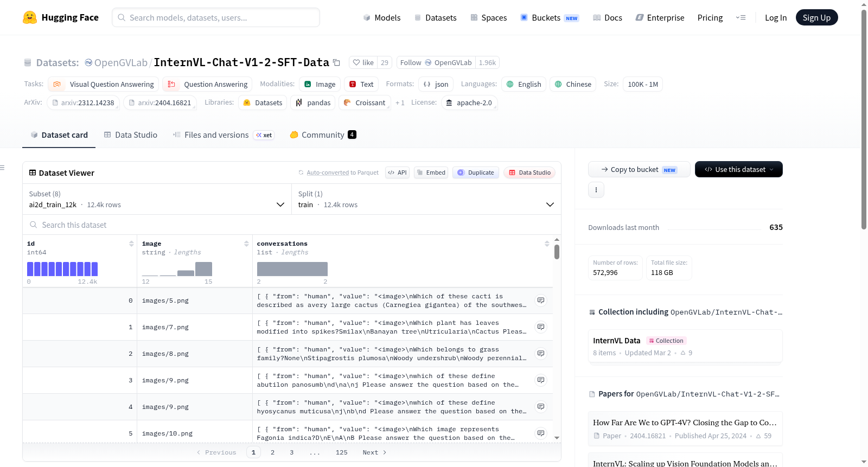
Task: Open the Use this dataset dropdown
Action: coord(738,169)
